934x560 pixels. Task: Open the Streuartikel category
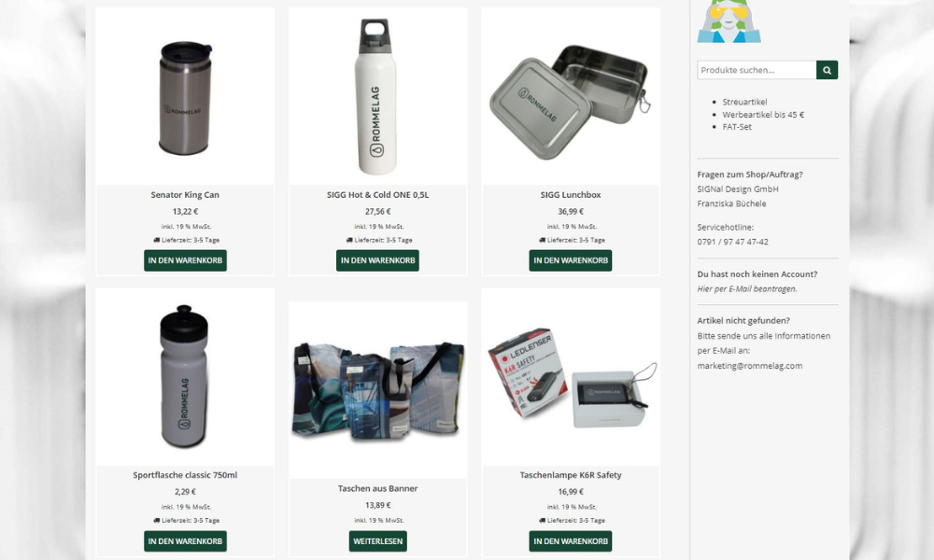coord(744,102)
